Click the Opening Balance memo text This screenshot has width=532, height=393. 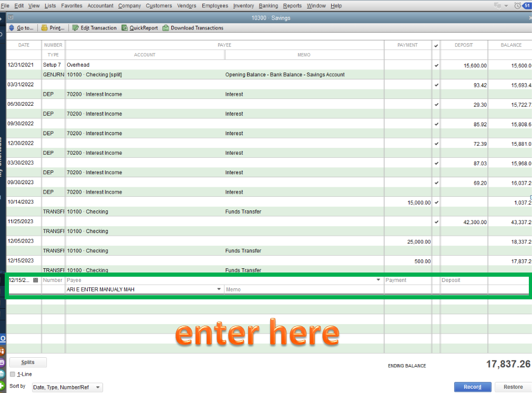click(284, 75)
